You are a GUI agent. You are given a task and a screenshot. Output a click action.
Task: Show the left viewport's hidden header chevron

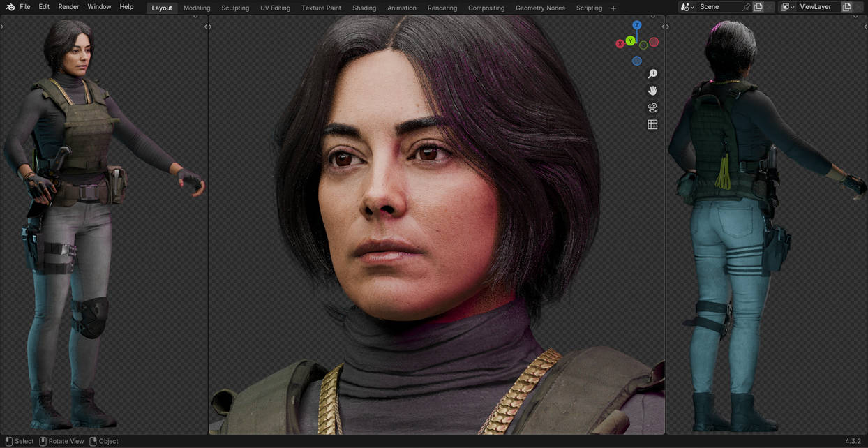(x=195, y=17)
